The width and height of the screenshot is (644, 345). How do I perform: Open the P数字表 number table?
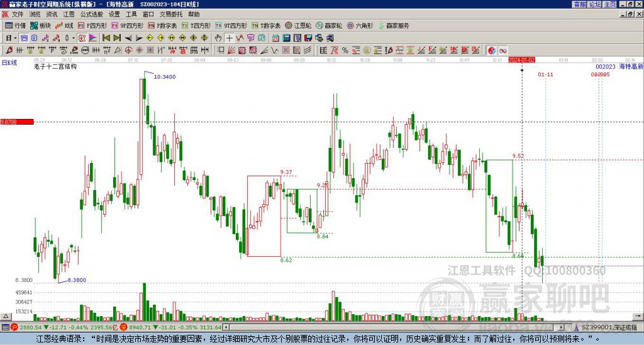point(162,25)
